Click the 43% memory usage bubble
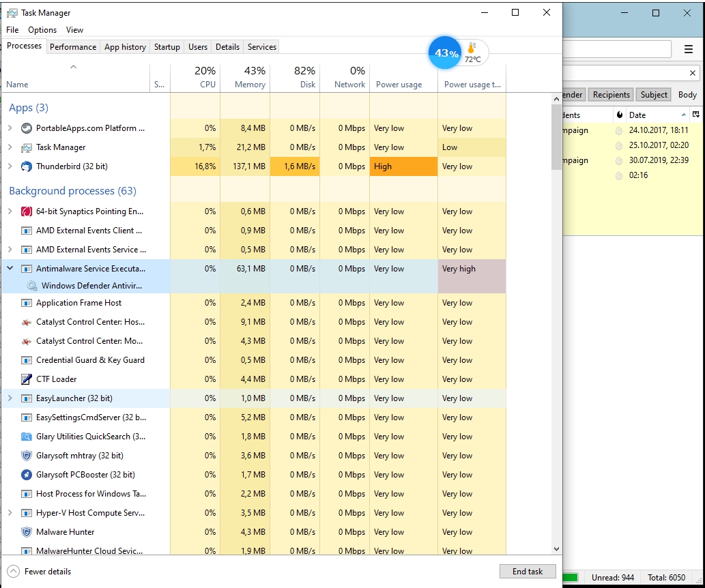705x588 pixels. 445,53
